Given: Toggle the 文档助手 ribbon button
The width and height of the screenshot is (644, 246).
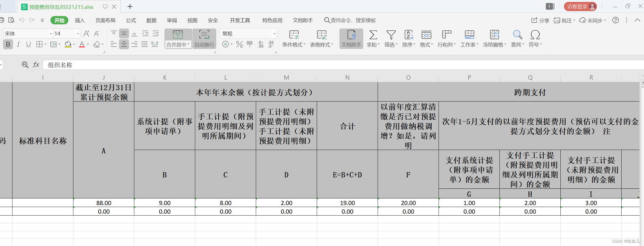Looking at the screenshot, I should point(351,39).
